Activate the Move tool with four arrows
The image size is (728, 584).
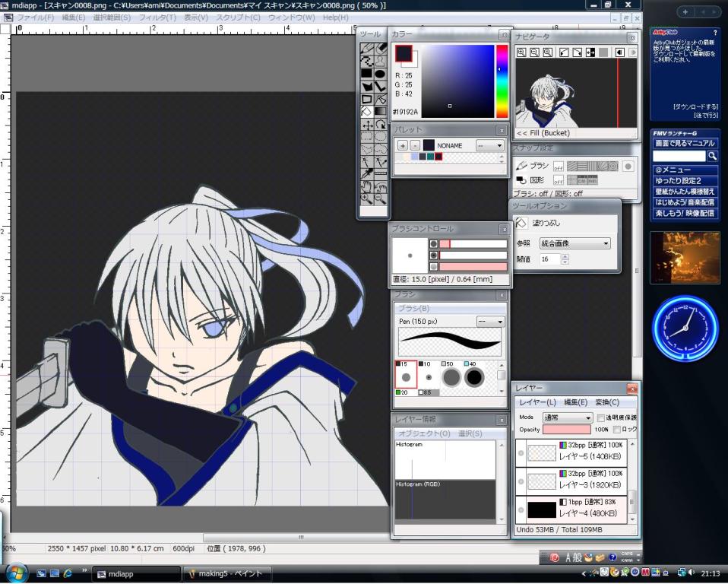pos(367,125)
